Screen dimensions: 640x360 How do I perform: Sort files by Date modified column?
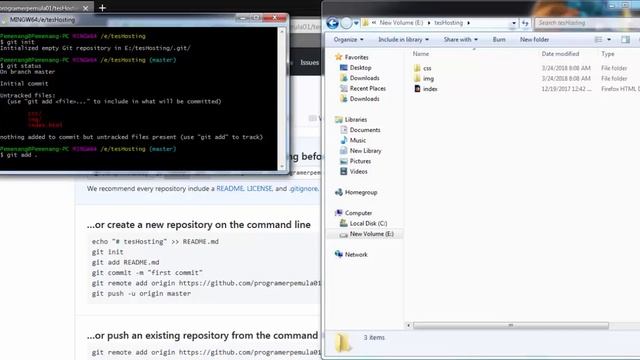click(560, 54)
